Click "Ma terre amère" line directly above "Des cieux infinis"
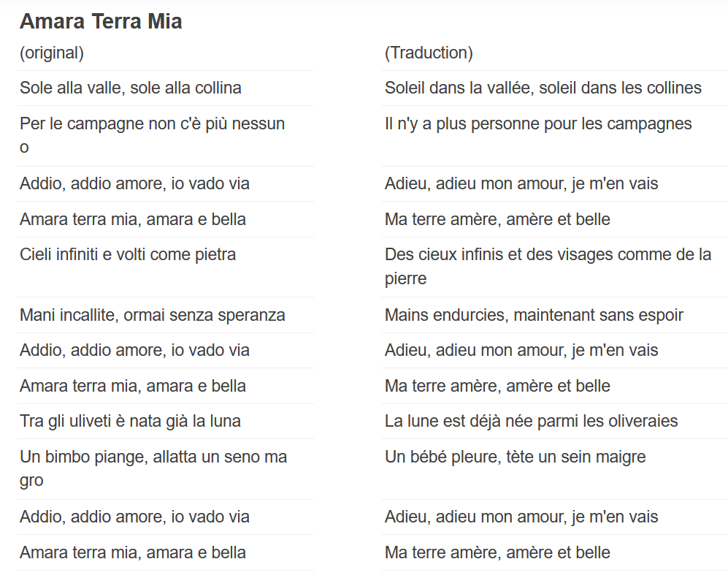Screen dimensions: 728x578 tap(497, 219)
